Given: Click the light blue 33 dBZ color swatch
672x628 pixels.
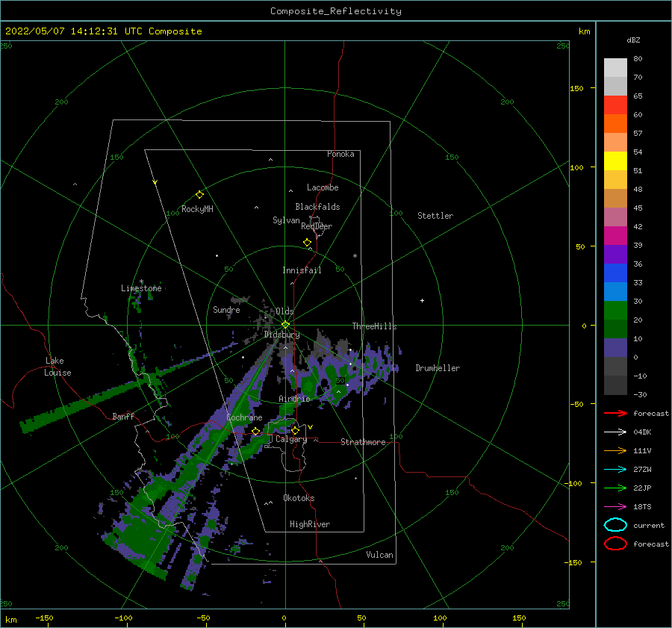Looking at the screenshot, I should [615, 291].
